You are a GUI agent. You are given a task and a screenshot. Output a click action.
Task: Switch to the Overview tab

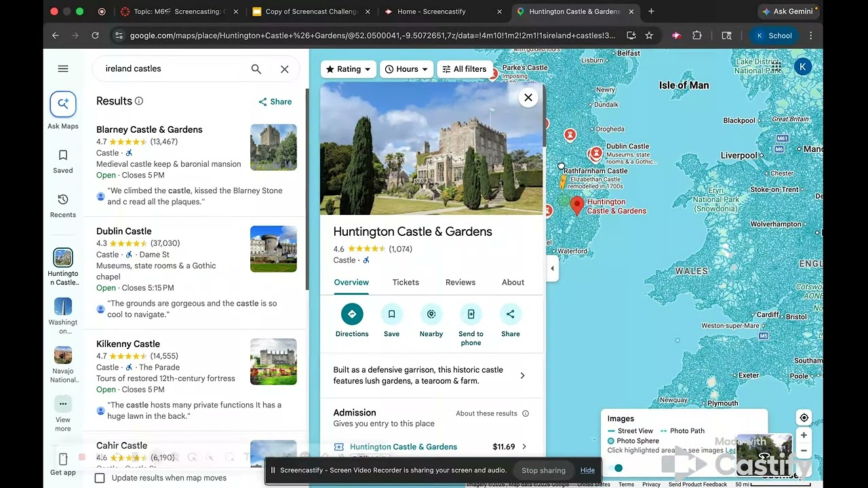[x=351, y=283]
